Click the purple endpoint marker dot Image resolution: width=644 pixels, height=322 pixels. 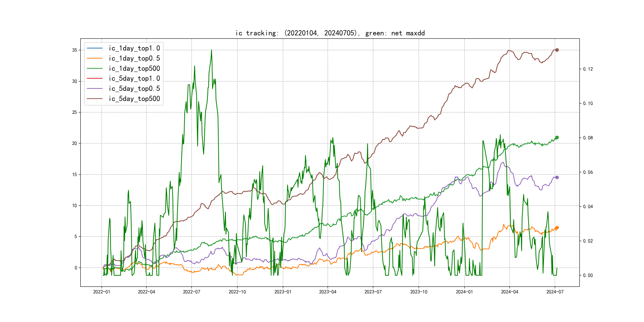pyautogui.click(x=557, y=177)
